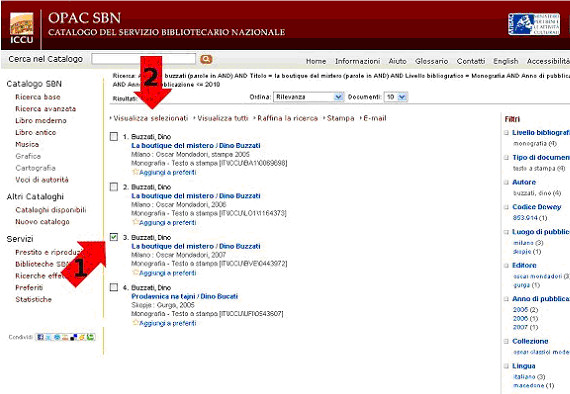Click the ministry logo in header
Screen dimensions: 570x394
coord(534,24)
